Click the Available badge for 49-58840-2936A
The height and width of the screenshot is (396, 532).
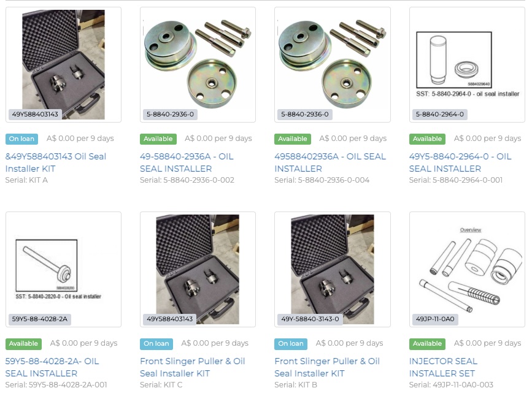tap(158, 139)
